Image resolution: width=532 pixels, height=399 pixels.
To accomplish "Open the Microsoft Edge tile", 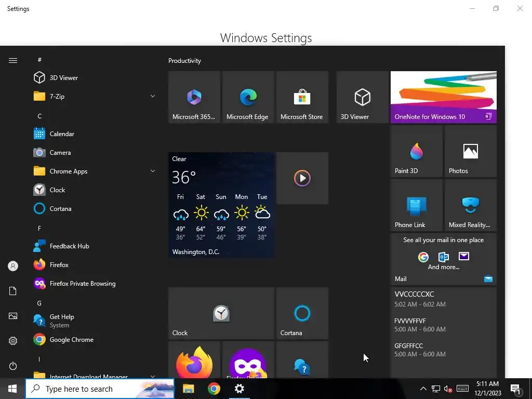I will [248, 97].
